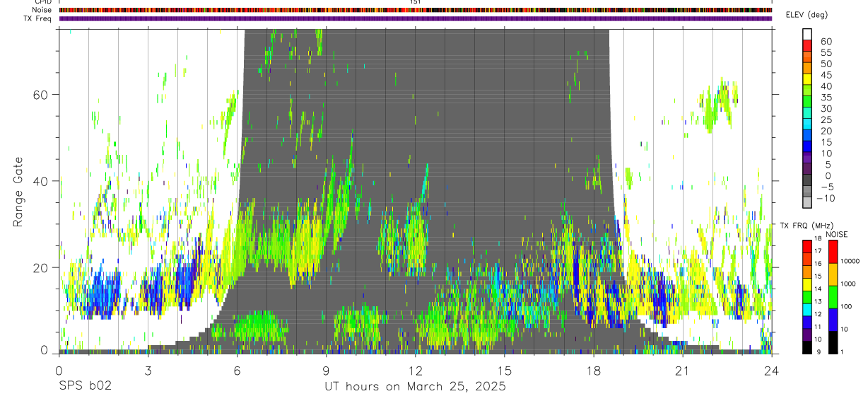Click TX FRQ legend value 13
The height and width of the screenshot is (401, 868).
tap(816, 302)
